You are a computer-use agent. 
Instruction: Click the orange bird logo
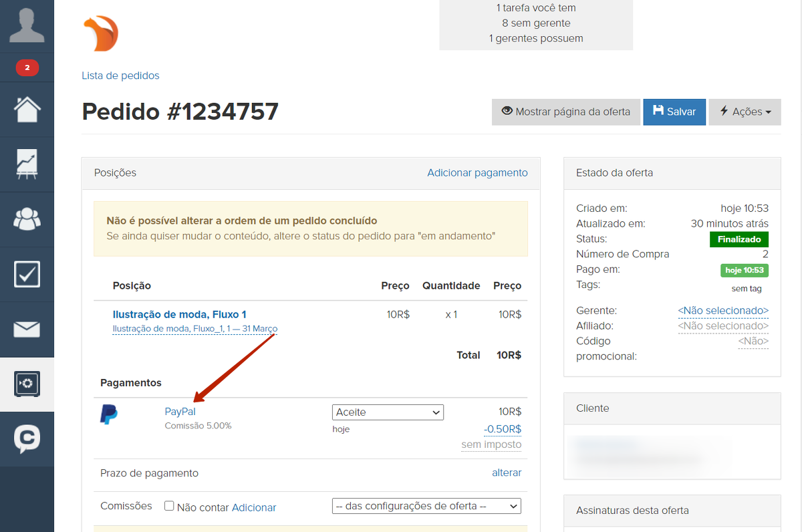pos(101,34)
